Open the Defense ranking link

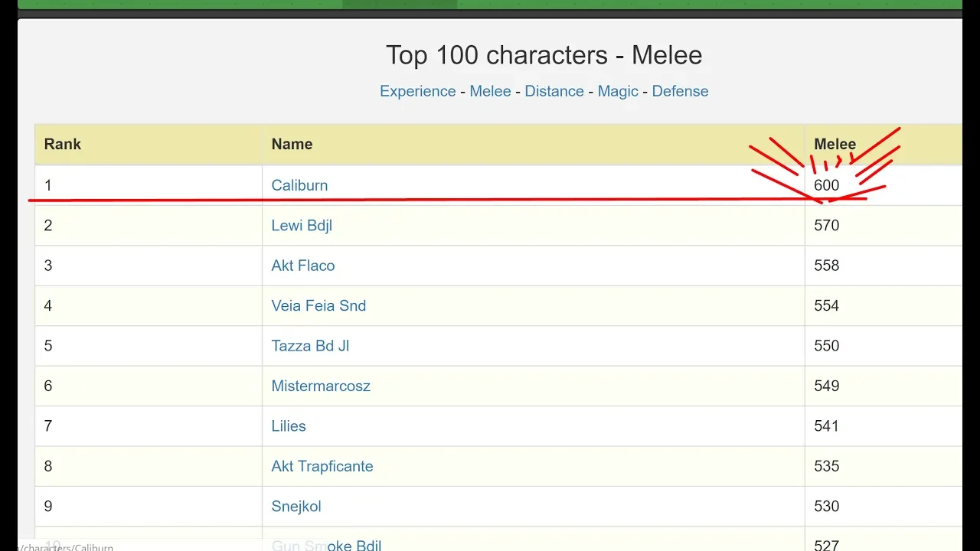(x=680, y=91)
